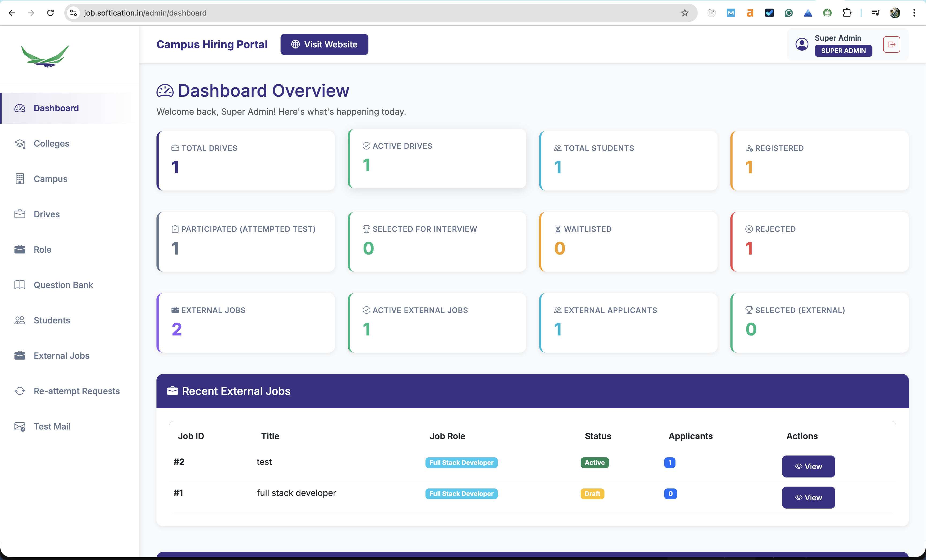Screen dimensions: 926x560
Task: Click the Campus Hiring Portal heading
Action: (212, 44)
